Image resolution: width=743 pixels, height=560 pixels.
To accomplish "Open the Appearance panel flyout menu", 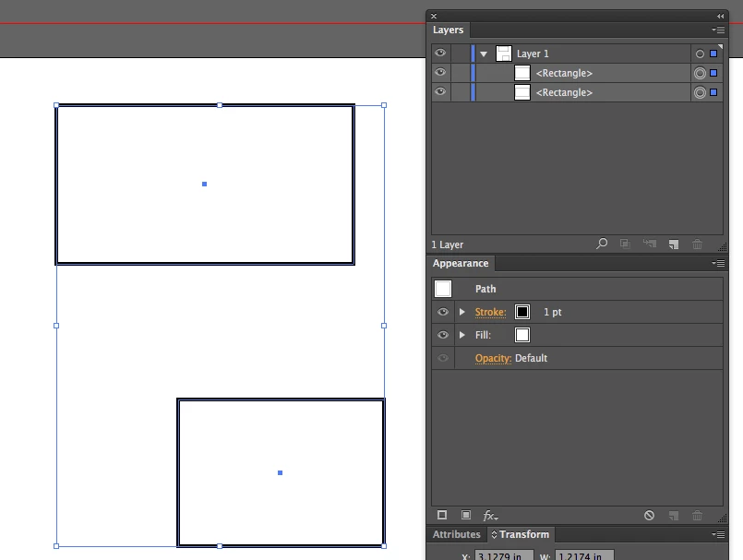I will click(718, 264).
